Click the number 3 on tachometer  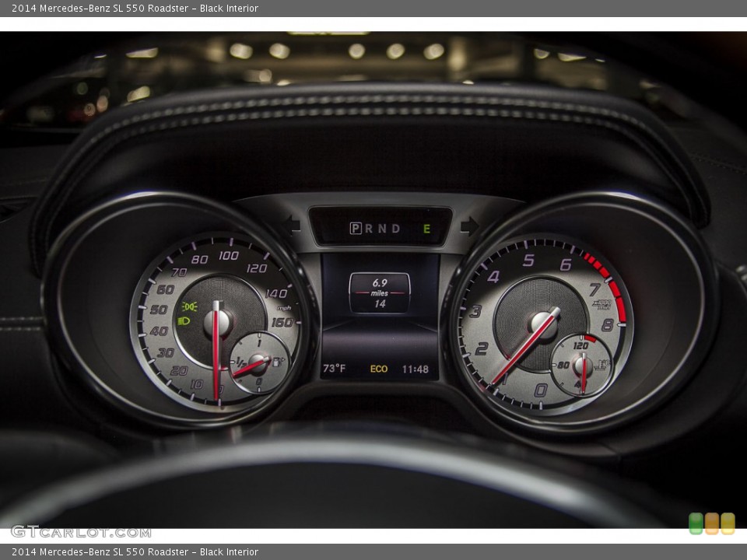pyautogui.click(x=475, y=311)
